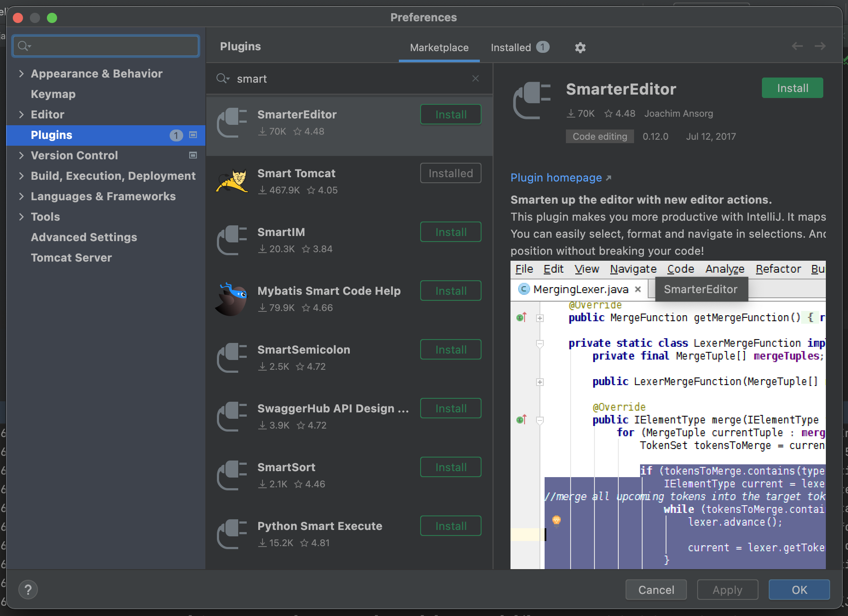The image size is (848, 616).
Task: Click the Python Smart Execute plugin icon
Action: [231, 534]
